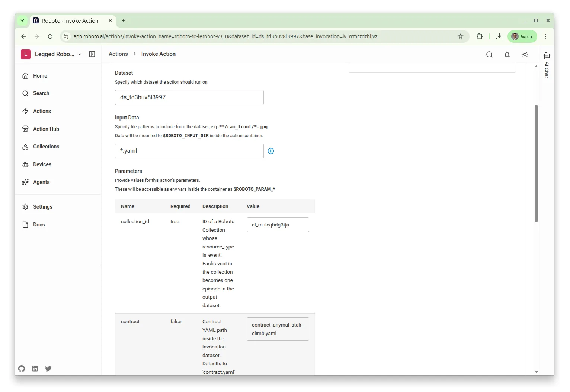Open a new browser tab
Screen dimensions: 570x392
click(x=124, y=21)
